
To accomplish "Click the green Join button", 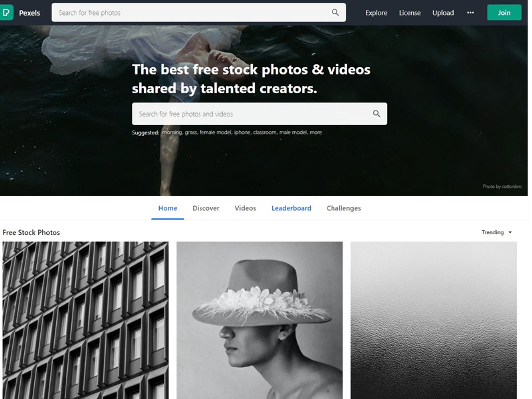I will point(504,13).
